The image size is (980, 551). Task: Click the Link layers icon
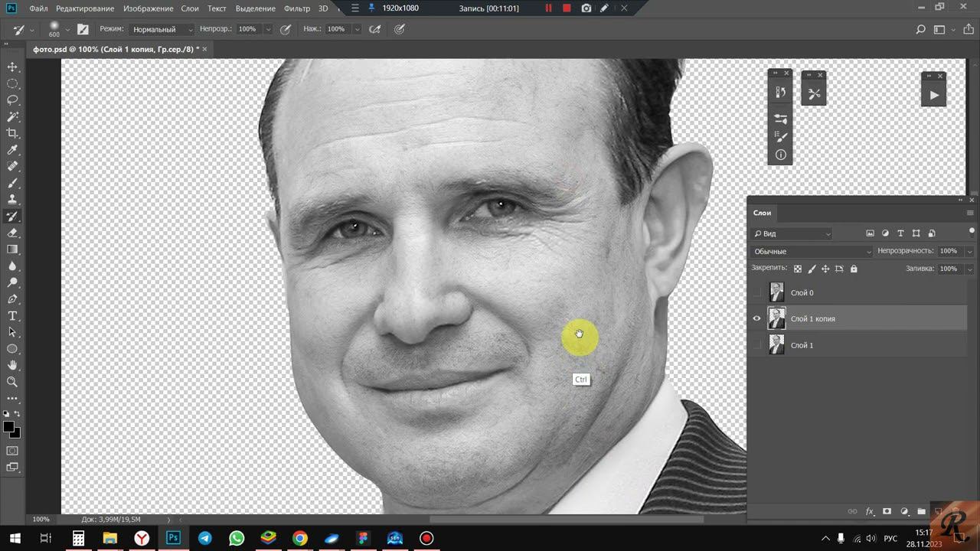(x=852, y=511)
